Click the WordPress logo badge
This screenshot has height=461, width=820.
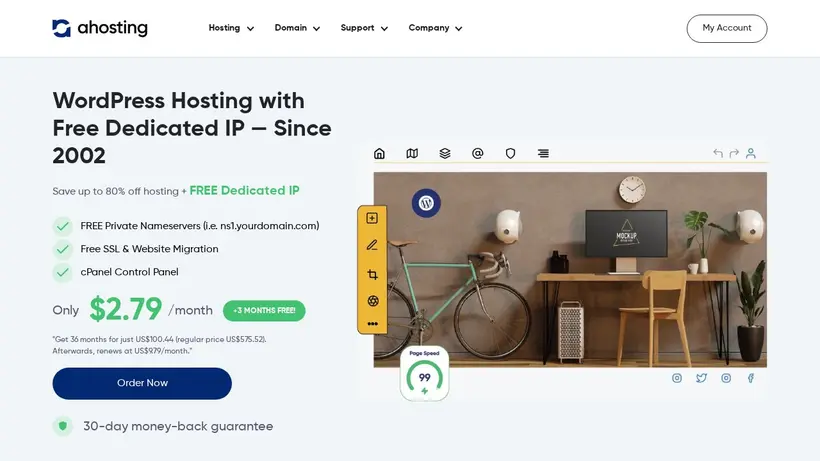coord(426,203)
